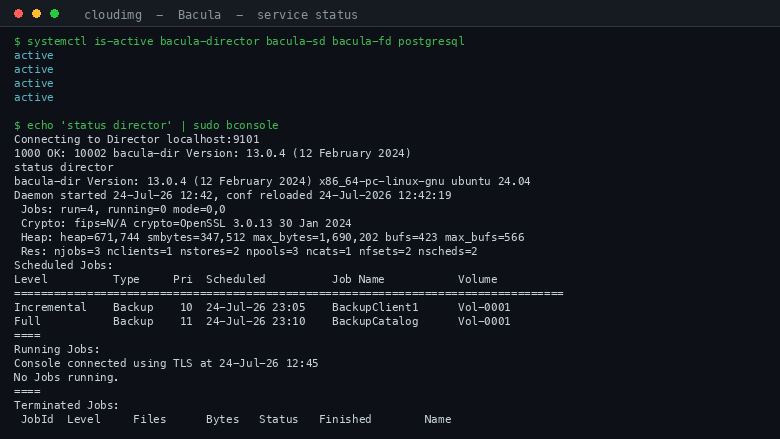This screenshot has width=780, height=439.
Task: Click the '24-Jul-26 23:10' scheduled time
Action: [256, 321]
